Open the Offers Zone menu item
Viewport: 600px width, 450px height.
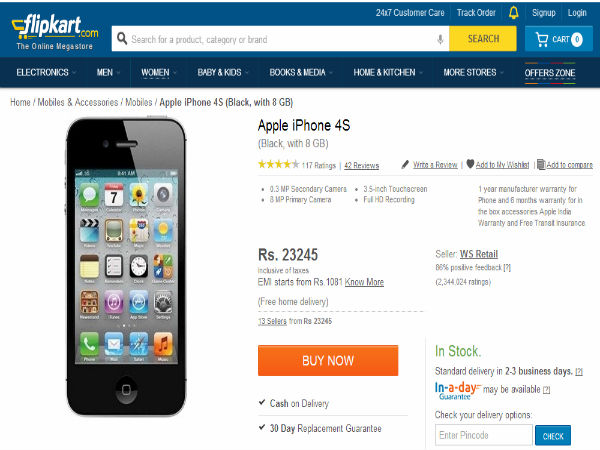click(550, 73)
